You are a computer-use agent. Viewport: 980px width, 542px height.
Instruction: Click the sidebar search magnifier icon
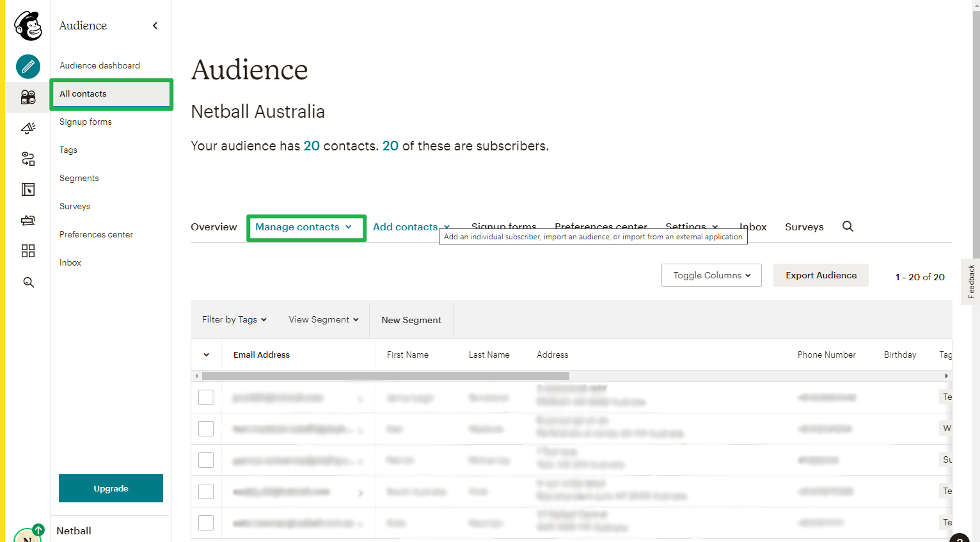pos(28,282)
